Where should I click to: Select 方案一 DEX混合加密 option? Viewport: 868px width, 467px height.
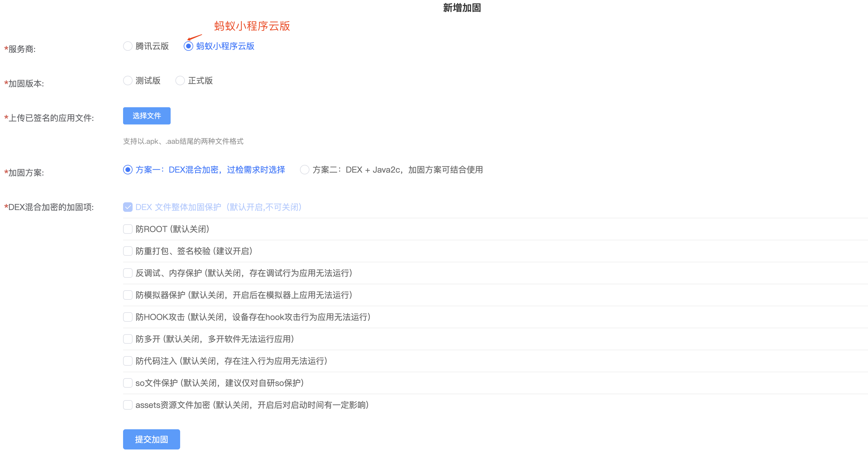[128, 170]
